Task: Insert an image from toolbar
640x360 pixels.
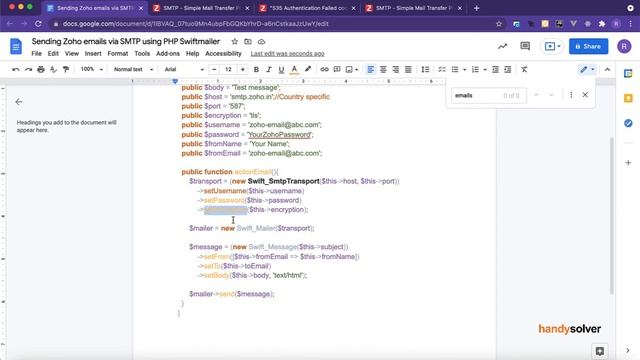Action: pos(349,70)
